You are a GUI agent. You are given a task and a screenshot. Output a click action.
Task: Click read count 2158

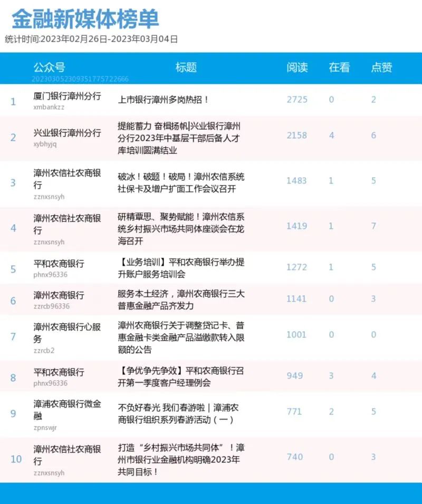pyautogui.click(x=297, y=135)
